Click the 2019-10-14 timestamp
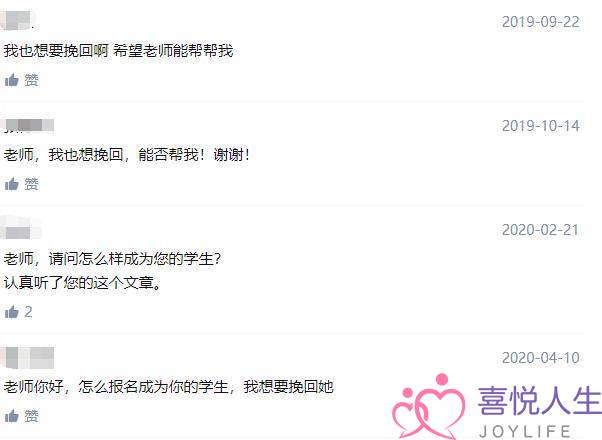The height and width of the screenshot is (440, 602). (541, 126)
